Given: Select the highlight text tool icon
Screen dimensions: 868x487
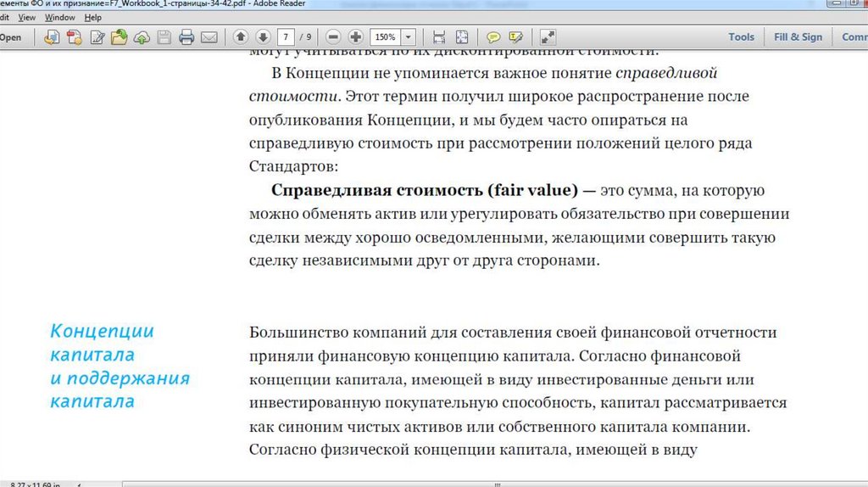Looking at the screenshot, I should coord(515,37).
